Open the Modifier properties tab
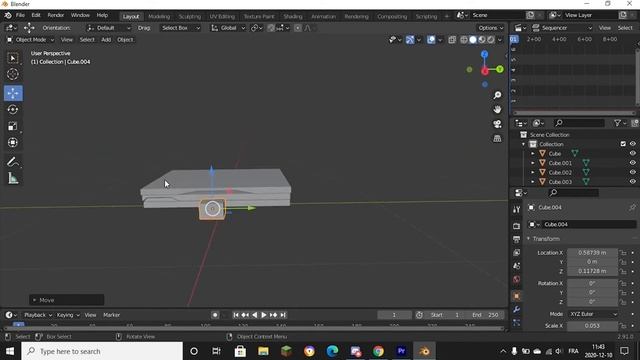This screenshot has height=360, width=640. click(x=516, y=309)
